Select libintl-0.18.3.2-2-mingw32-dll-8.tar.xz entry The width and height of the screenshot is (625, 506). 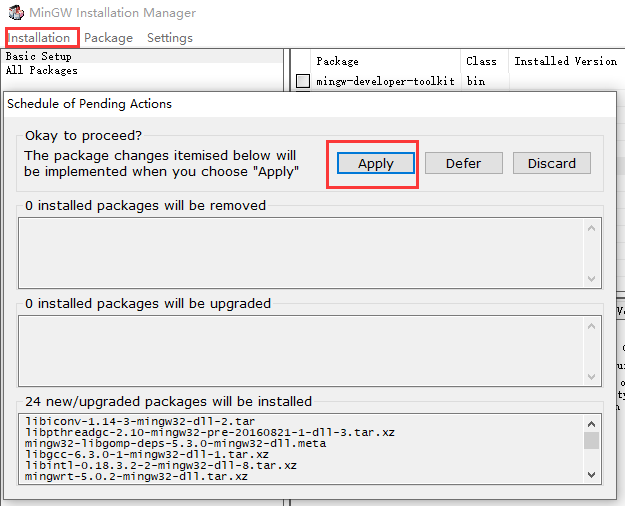click(161, 465)
